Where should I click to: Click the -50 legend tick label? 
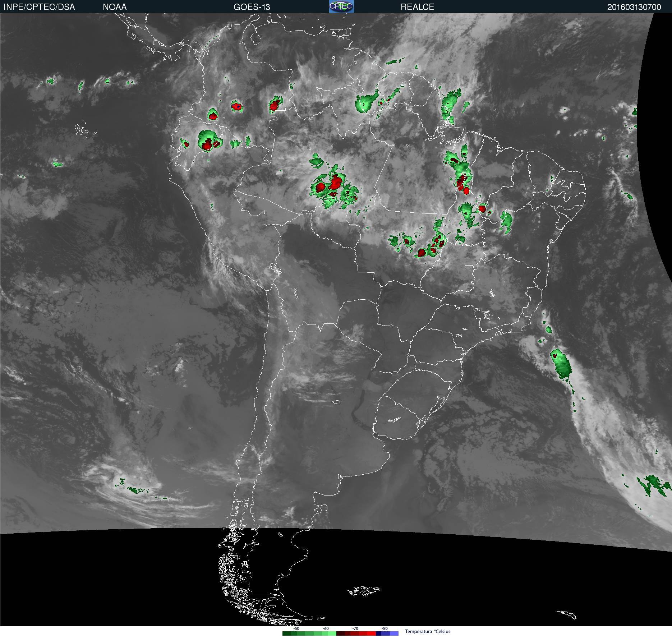(296, 628)
